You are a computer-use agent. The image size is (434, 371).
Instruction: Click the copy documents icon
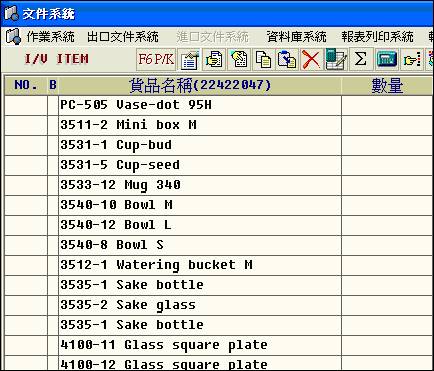point(263,59)
